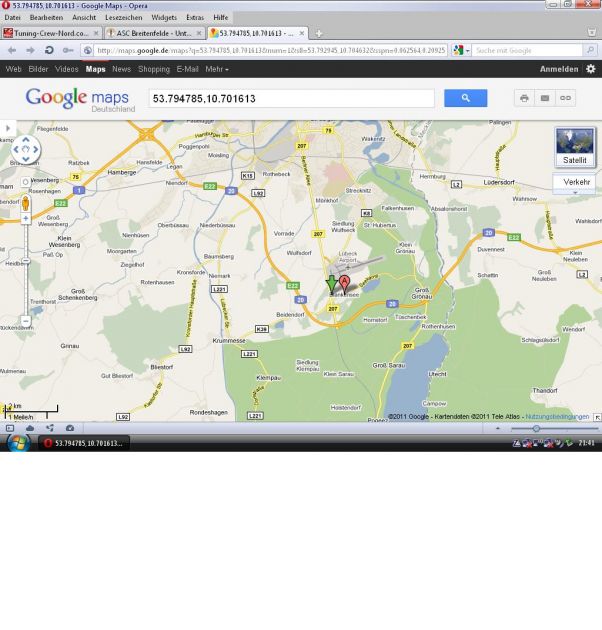Click the Opera Link cloud icon
This screenshot has width=602, height=630.
[x=30, y=428]
